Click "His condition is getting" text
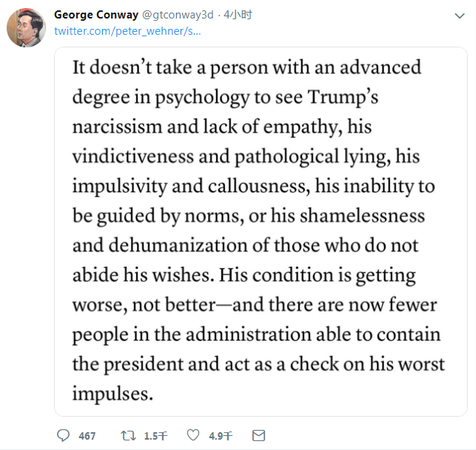Viewport: 476px width, 450px height. [317, 275]
